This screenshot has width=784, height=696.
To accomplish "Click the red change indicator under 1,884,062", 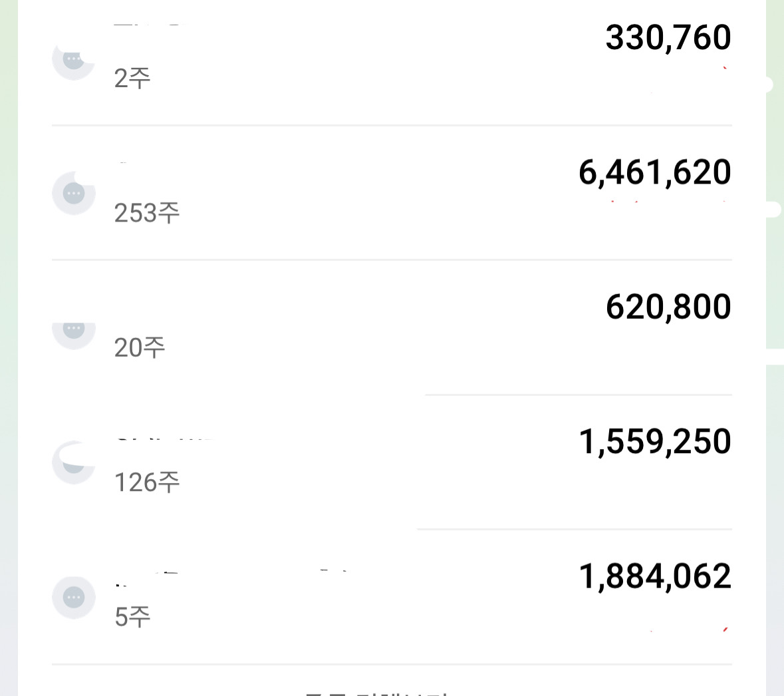I will [725, 629].
